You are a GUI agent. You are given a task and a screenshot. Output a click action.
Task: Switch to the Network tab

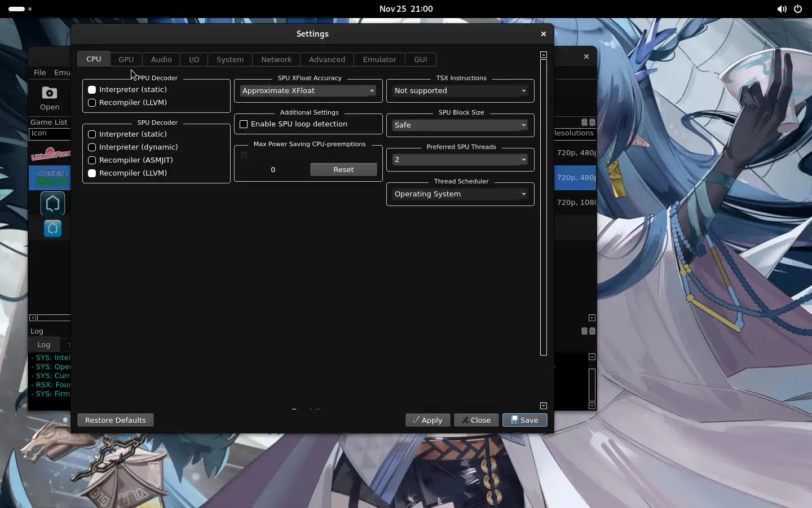276,59
